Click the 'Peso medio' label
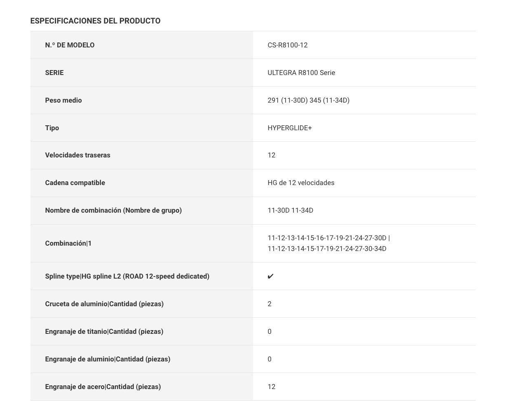The image size is (532, 401). [x=63, y=101]
